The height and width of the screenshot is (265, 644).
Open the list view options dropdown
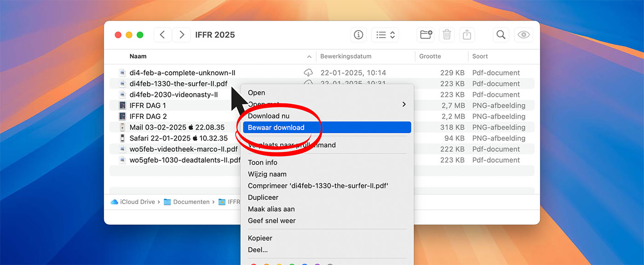[x=385, y=35]
